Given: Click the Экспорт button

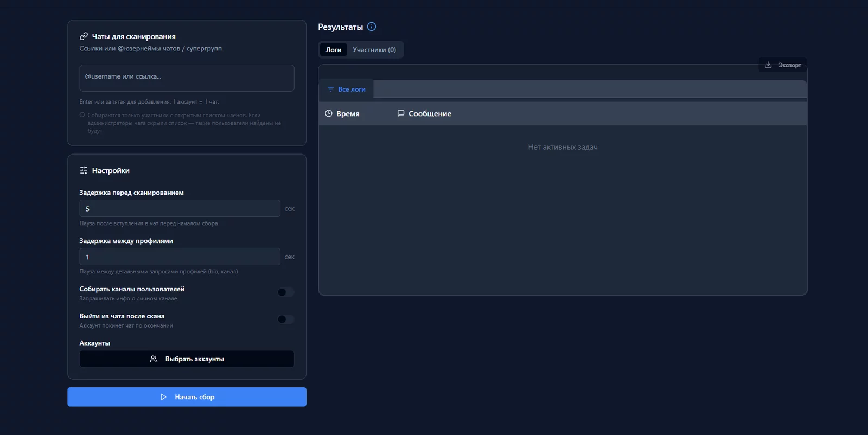Looking at the screenshot, I should (783, 65).
